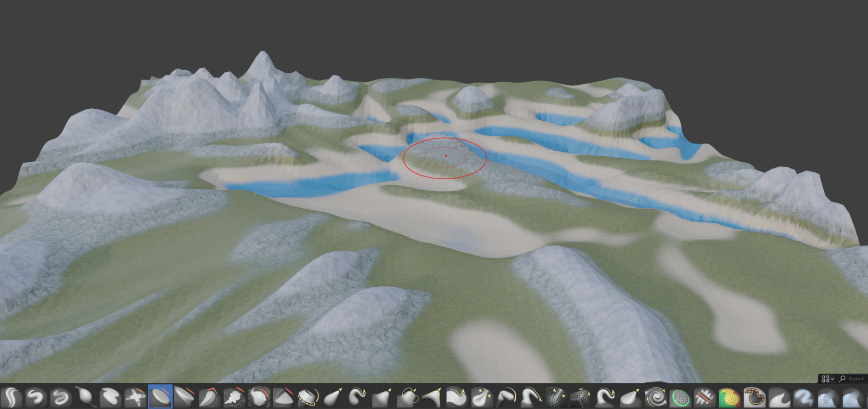Select the Mask brush with dashed orange outline
Screen dimensions: 868x409
click(x=754, y=397)
